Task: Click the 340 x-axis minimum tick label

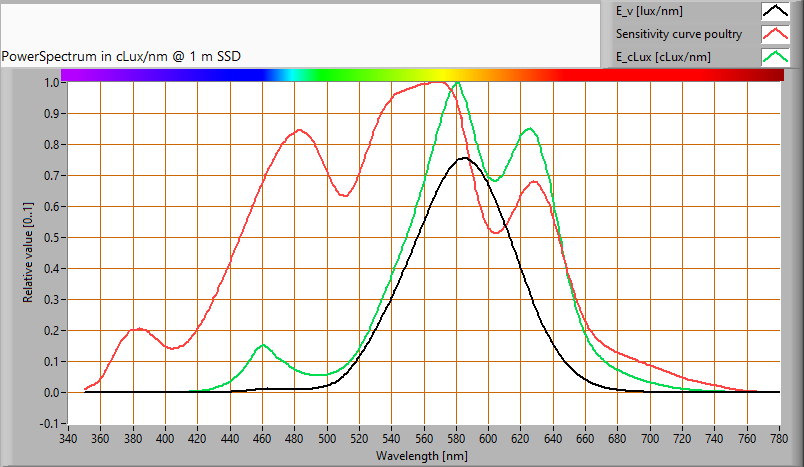Action: (68, 438)
